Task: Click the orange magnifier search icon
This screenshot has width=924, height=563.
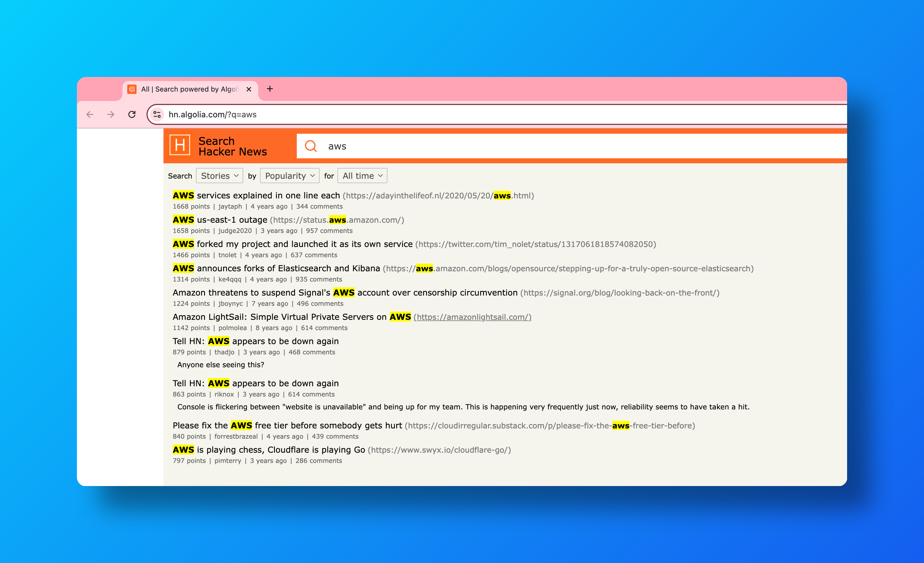Action: (311, 146)
